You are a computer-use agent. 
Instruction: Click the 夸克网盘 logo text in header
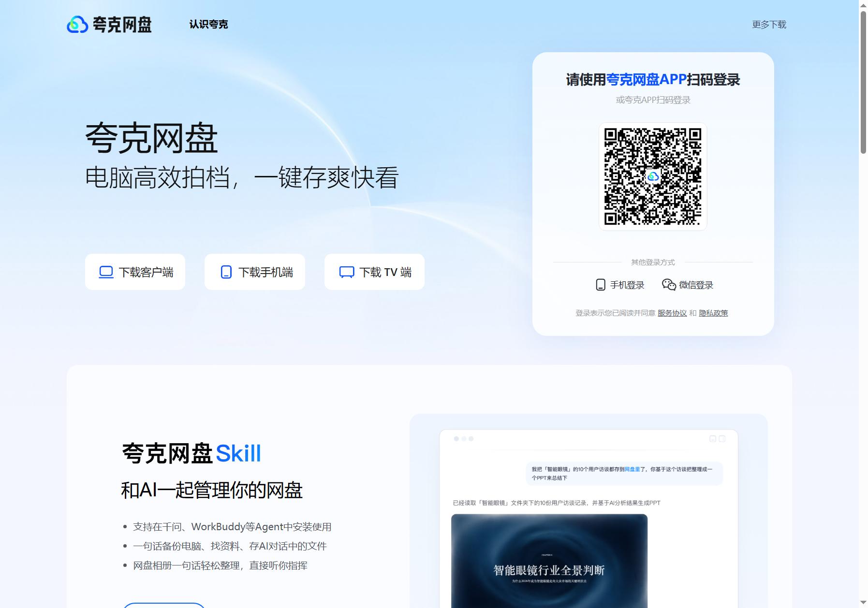(x=122, y=24)
